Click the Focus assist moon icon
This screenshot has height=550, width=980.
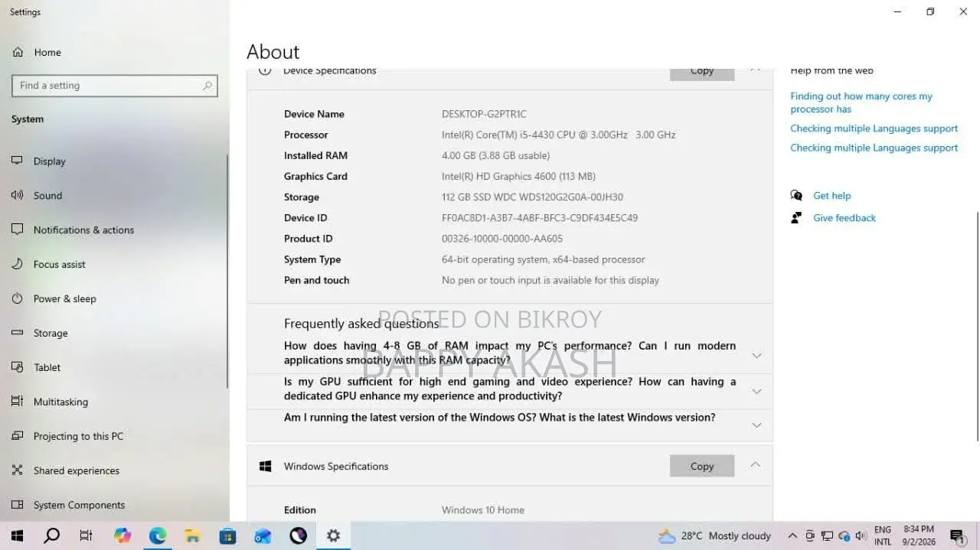point(18,264)
